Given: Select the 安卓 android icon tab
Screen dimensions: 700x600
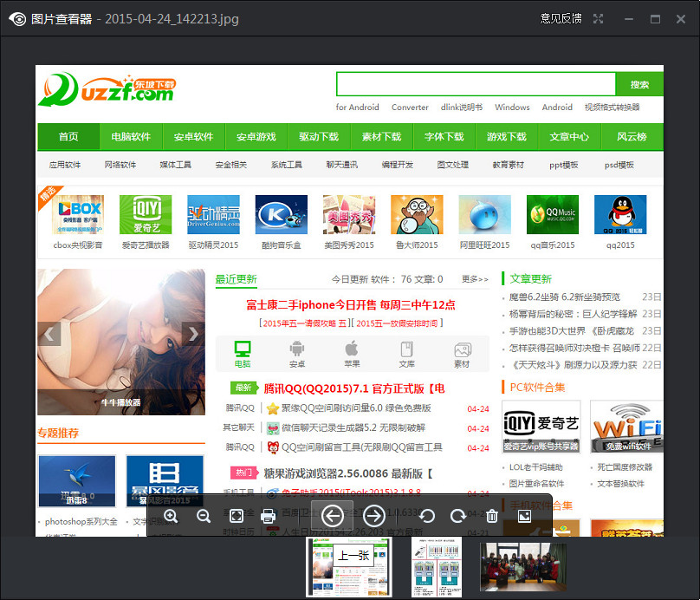Looking at the screenshot, I should point(297,355).
